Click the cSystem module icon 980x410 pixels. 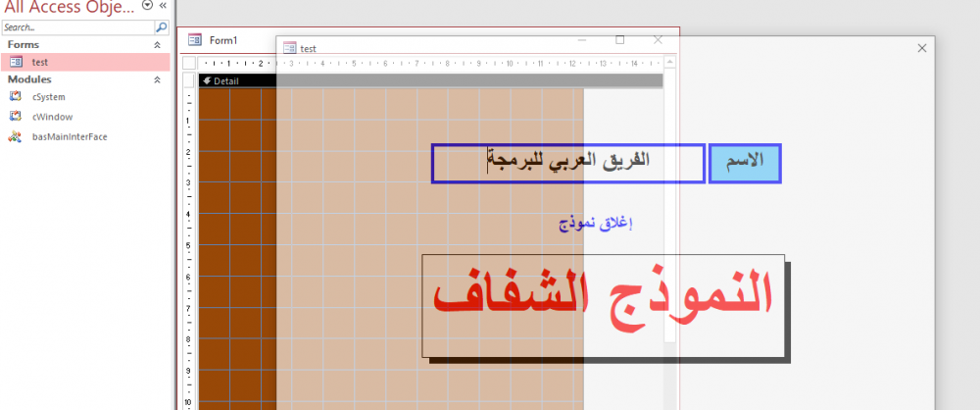(x=16, y=97)
